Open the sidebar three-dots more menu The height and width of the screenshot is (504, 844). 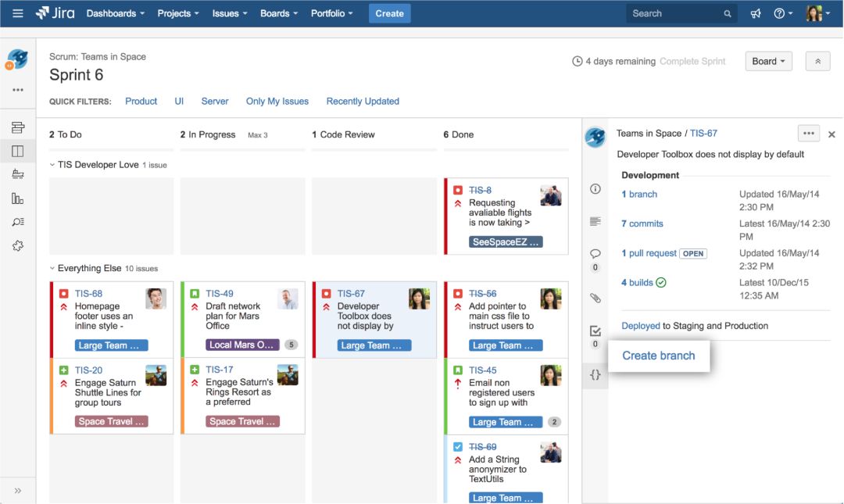coord(18,90)
